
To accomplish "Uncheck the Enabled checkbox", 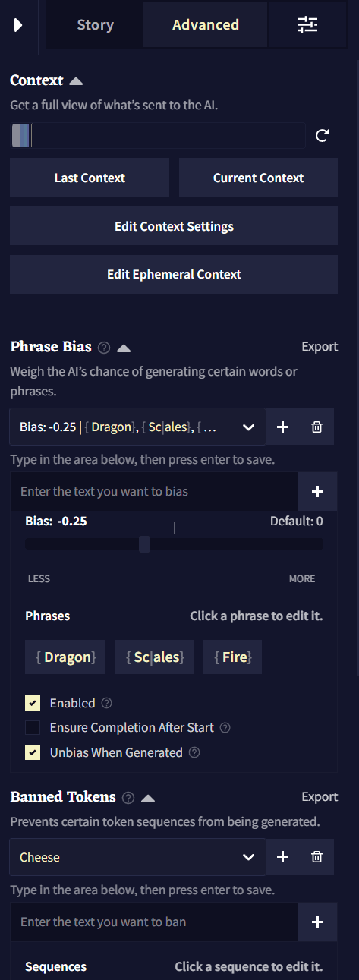I will [33, 703].
